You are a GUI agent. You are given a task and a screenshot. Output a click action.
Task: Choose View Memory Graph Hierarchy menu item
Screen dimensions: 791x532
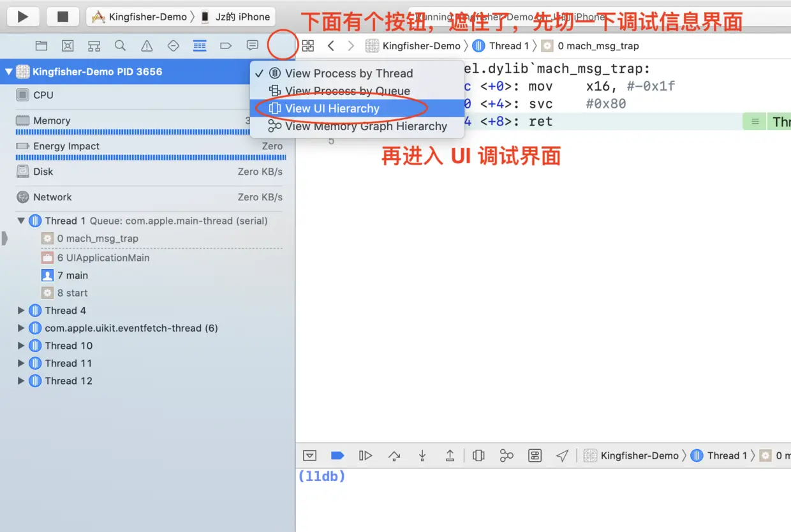[357, 126]
